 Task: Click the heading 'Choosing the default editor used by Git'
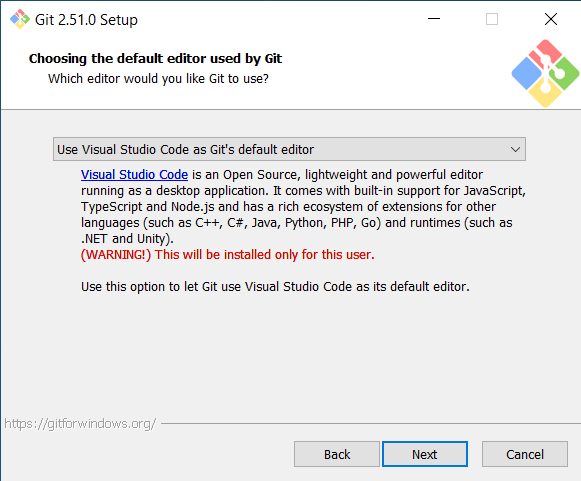tap(155, 59)
